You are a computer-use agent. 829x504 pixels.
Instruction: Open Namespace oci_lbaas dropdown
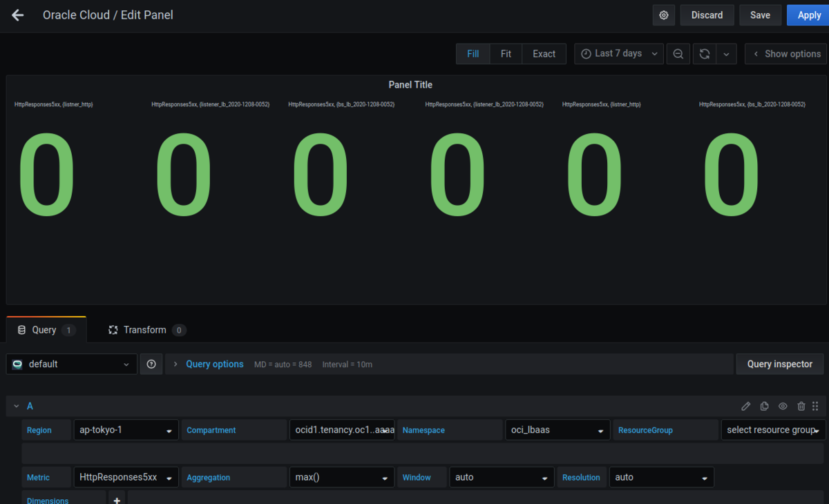pos(558,429)
